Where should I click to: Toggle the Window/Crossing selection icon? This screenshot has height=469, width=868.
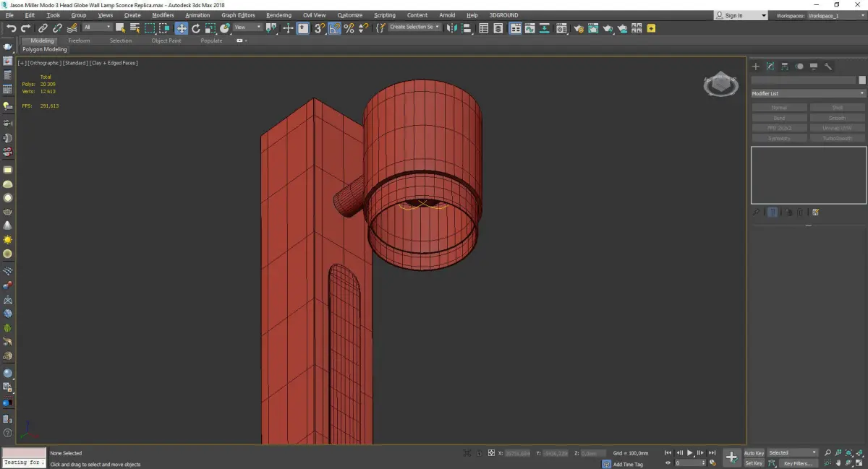[165, 28]
